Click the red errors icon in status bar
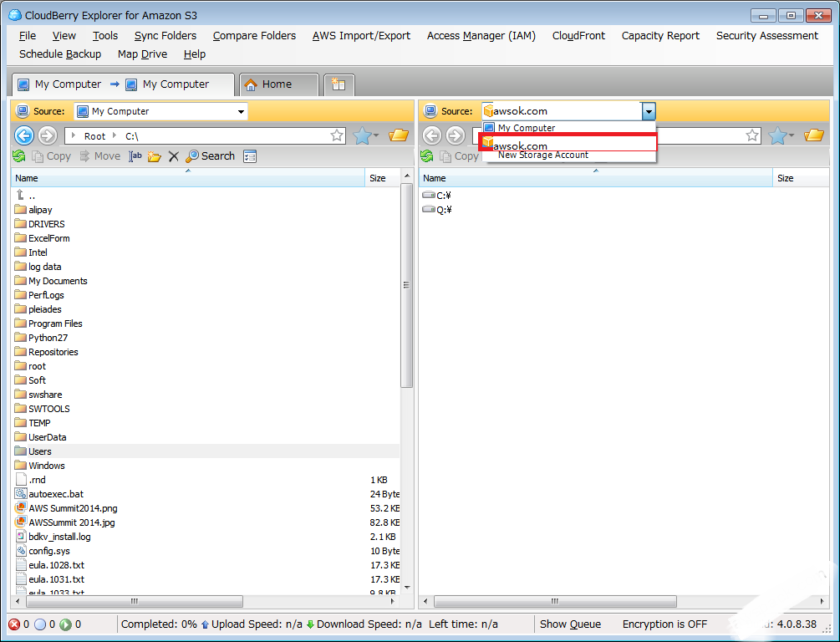 14,624
